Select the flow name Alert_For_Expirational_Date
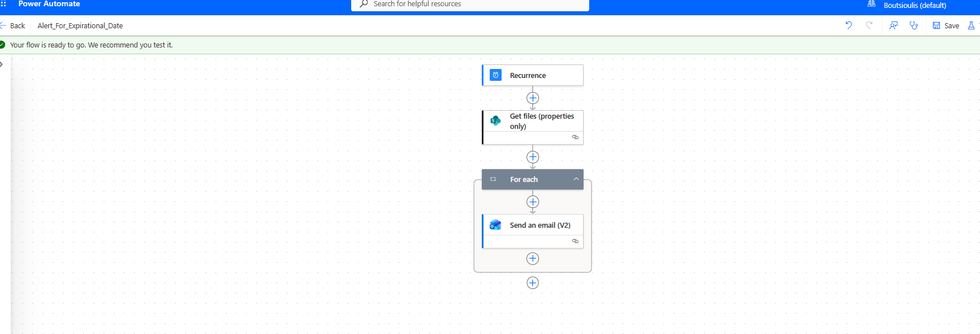 [80, 25]
